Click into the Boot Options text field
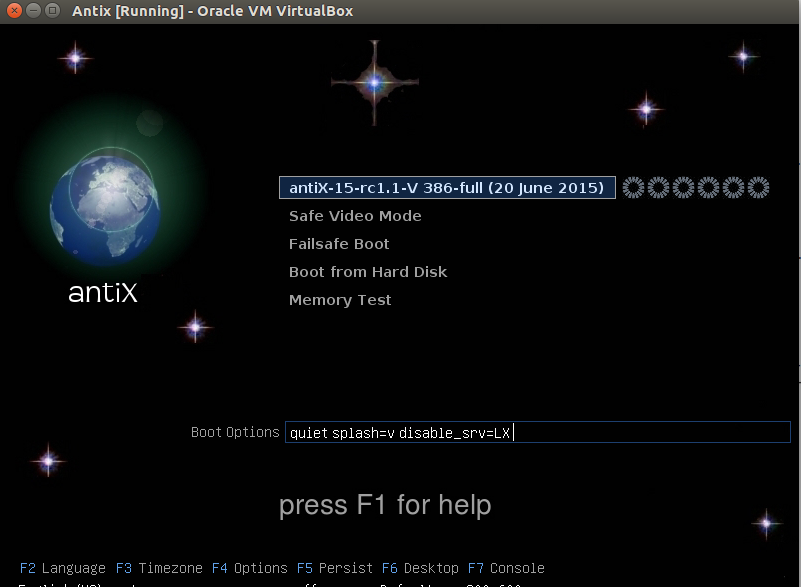This screenshot has height=587, width=801. click(x=537, y=432)
